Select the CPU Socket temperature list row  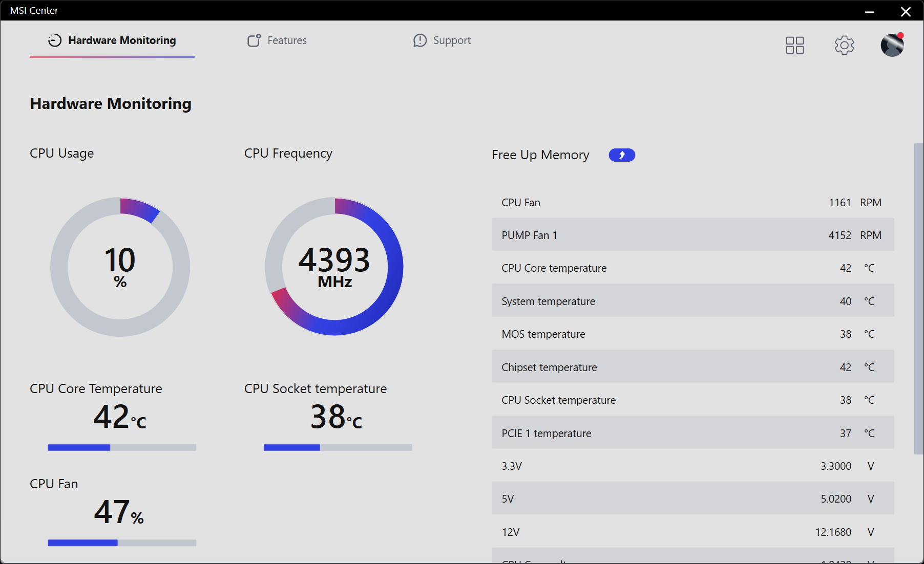click(x=693, y=400)
